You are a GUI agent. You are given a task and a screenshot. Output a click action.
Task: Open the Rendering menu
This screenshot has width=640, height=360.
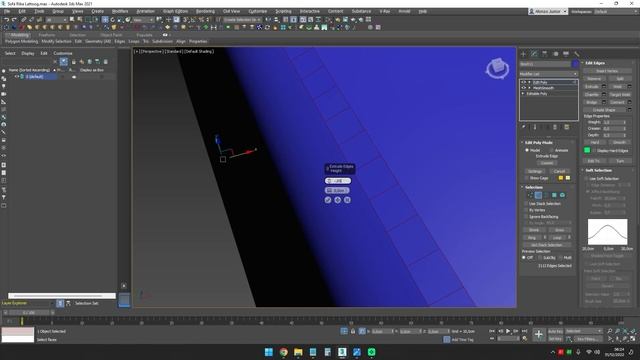click(205, 11)
